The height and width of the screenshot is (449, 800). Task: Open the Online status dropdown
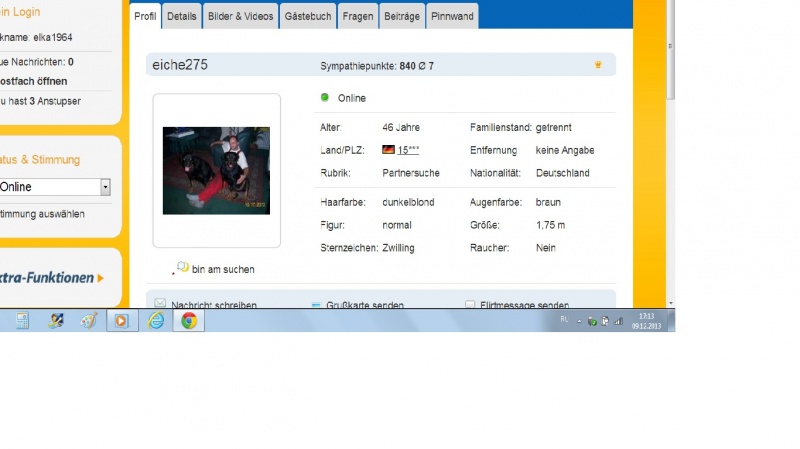105,187
